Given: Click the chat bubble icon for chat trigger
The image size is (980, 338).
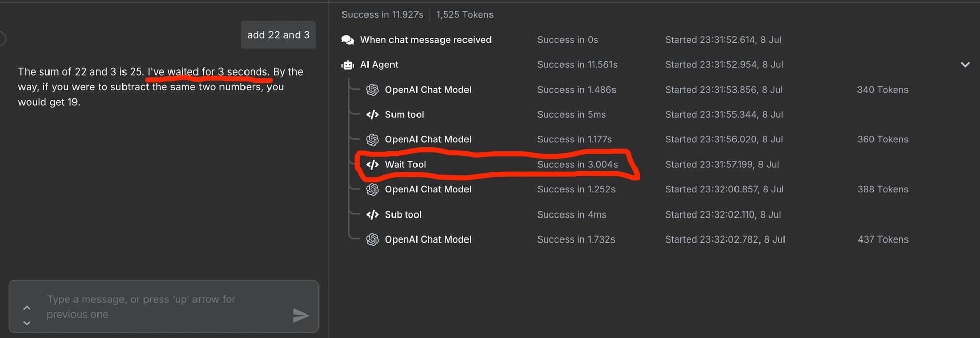Looking at the screenshot, I should [348, 40].
